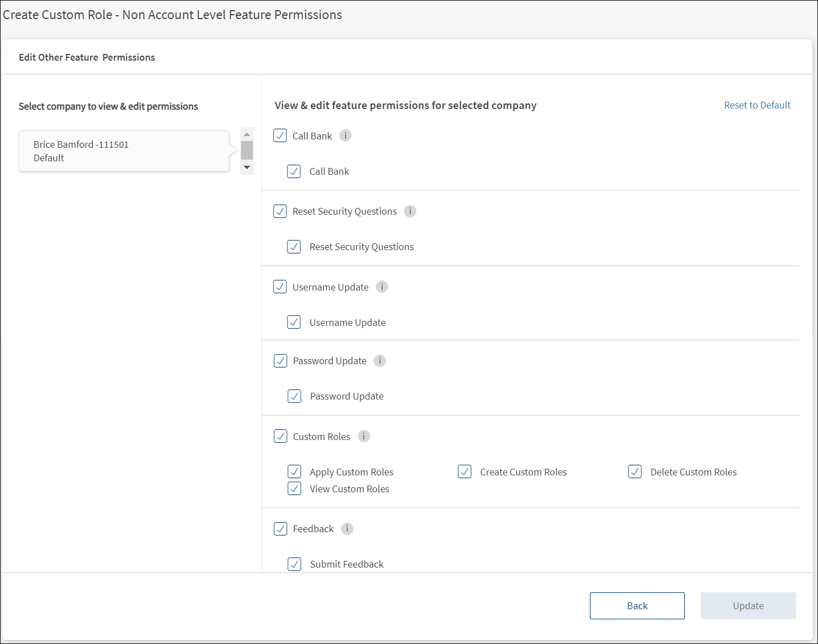Click the Custom Roles info icon

point(364,436)
